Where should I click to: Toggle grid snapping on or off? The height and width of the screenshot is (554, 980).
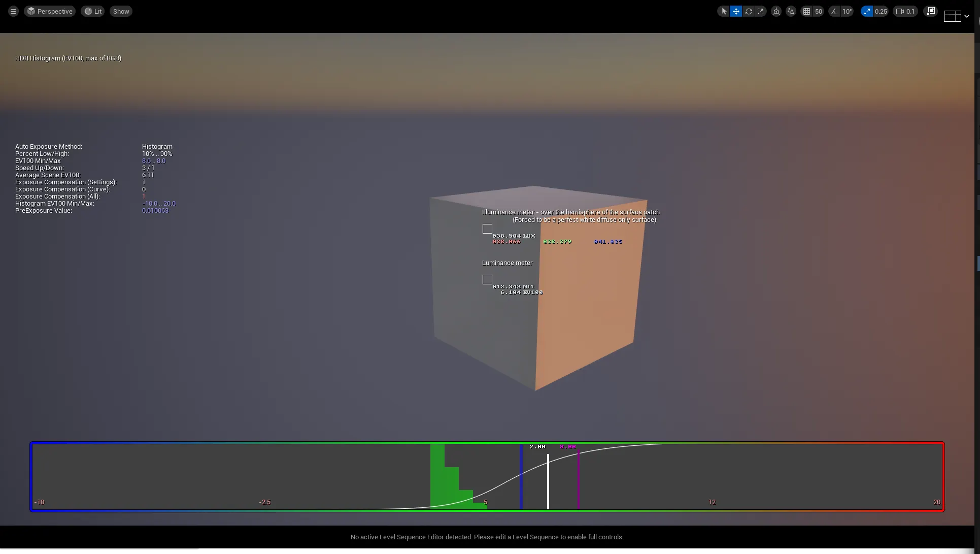point(806,11)
